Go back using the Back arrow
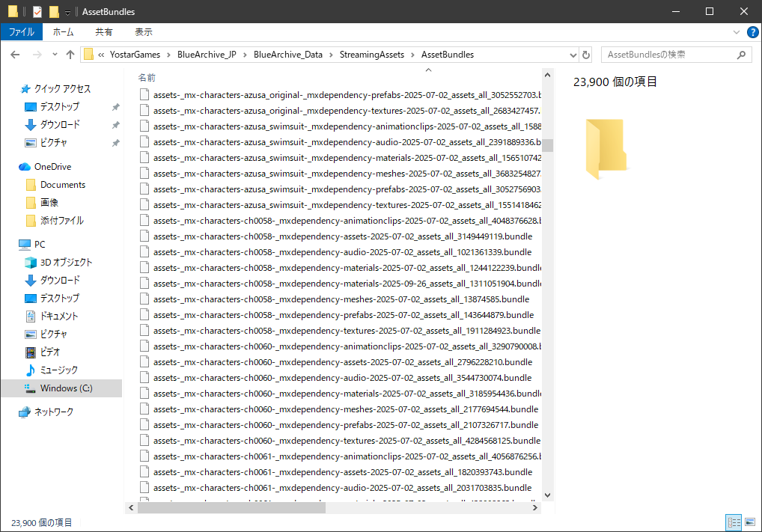Viewport: 762px width, 532px height. point(16,55)
